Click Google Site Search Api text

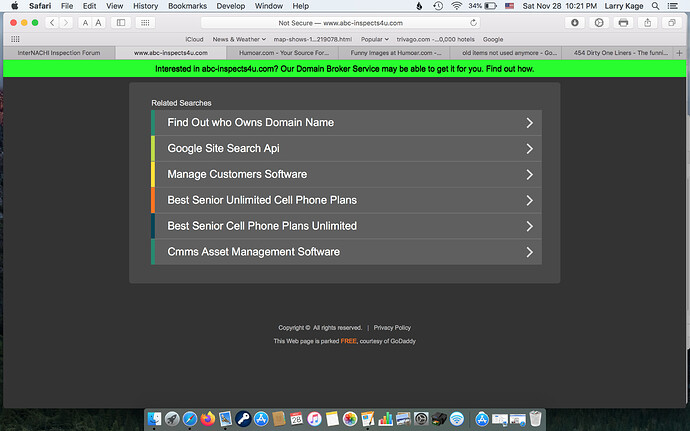click(x=223, y=148)
